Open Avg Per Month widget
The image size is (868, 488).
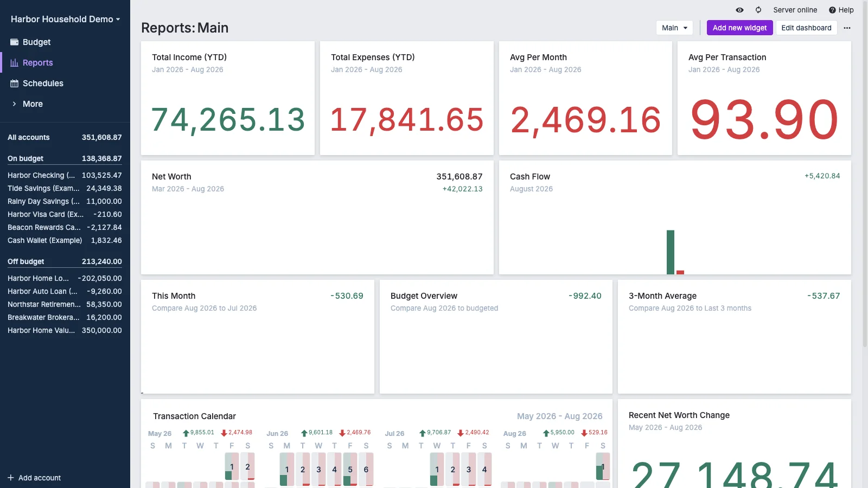585,98
